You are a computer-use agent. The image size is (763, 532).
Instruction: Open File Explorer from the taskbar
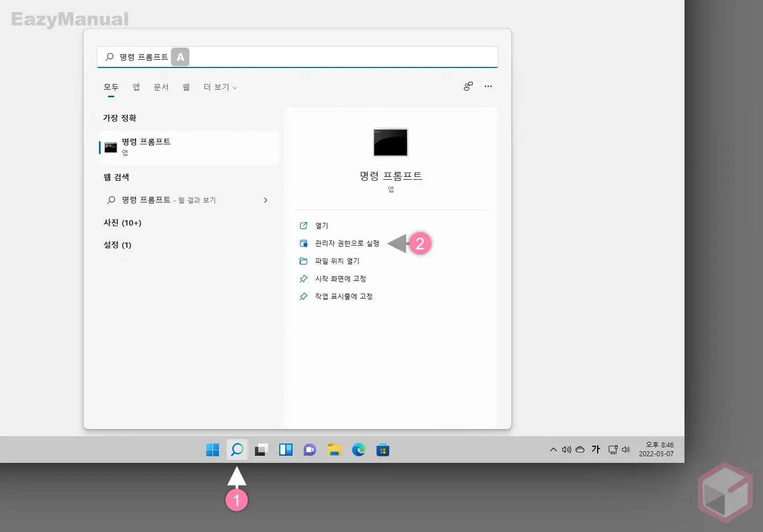click(335, 450)
